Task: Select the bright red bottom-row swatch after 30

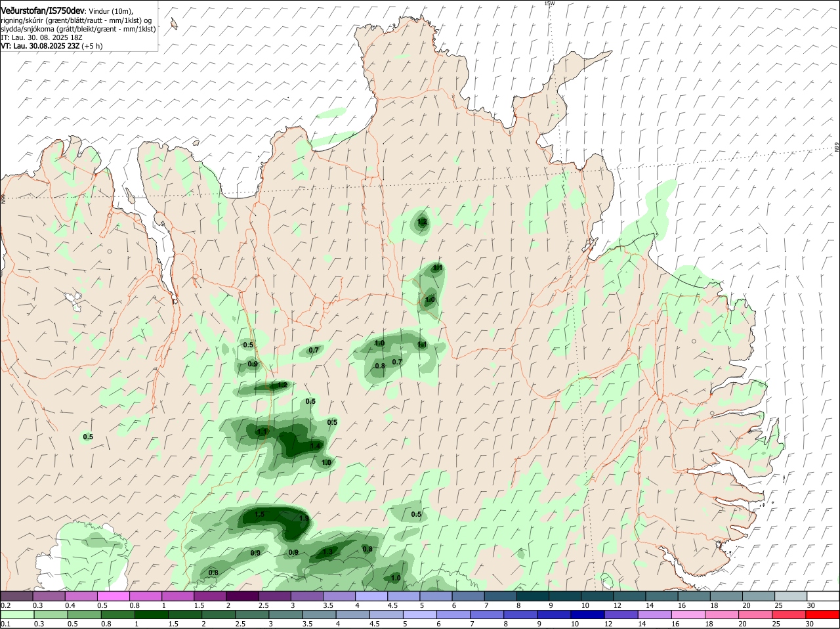Action: 823,615
